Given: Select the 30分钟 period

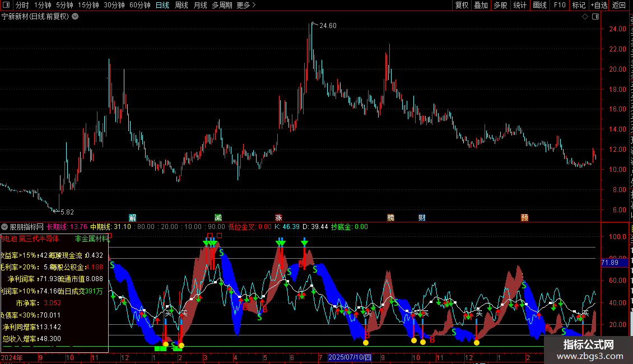Looking at the screenshot, I should coord(114,5).
